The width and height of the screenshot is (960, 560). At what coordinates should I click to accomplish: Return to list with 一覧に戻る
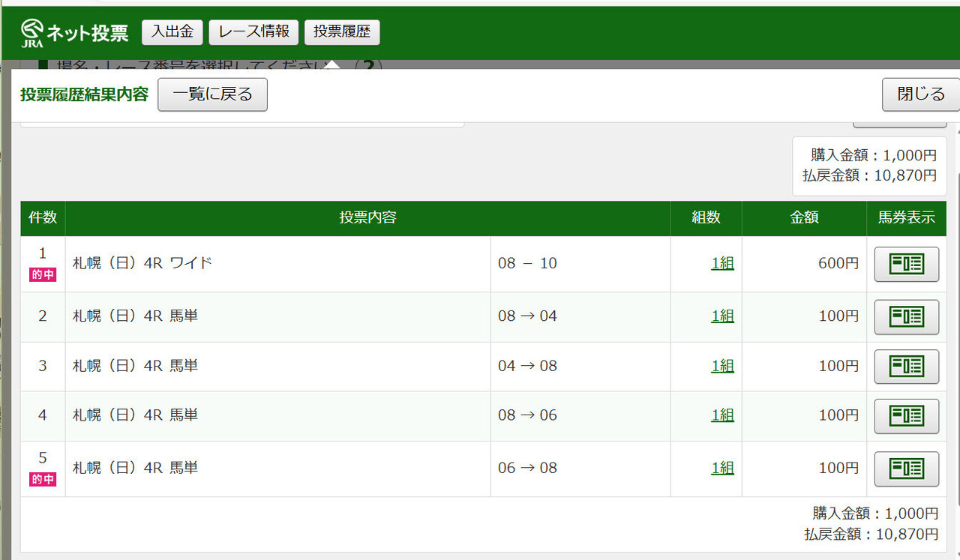(212, 94)
